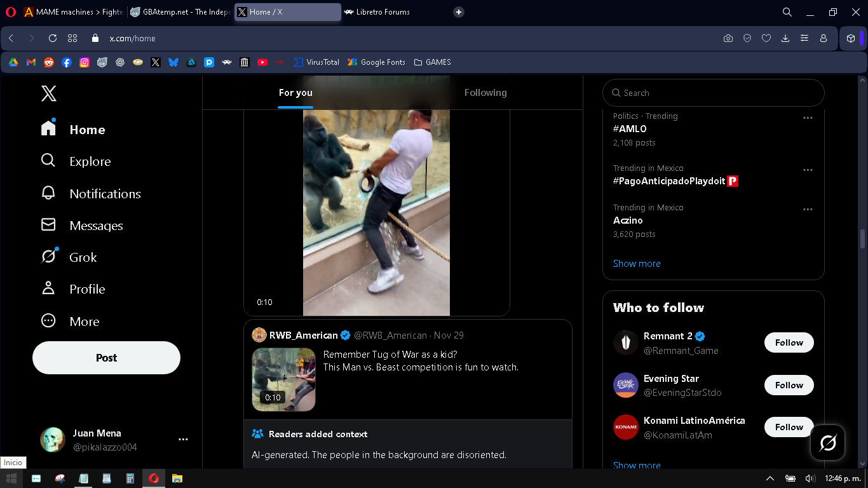
Task: Open the Opera extensions cube icon
Action: point(851,38)
